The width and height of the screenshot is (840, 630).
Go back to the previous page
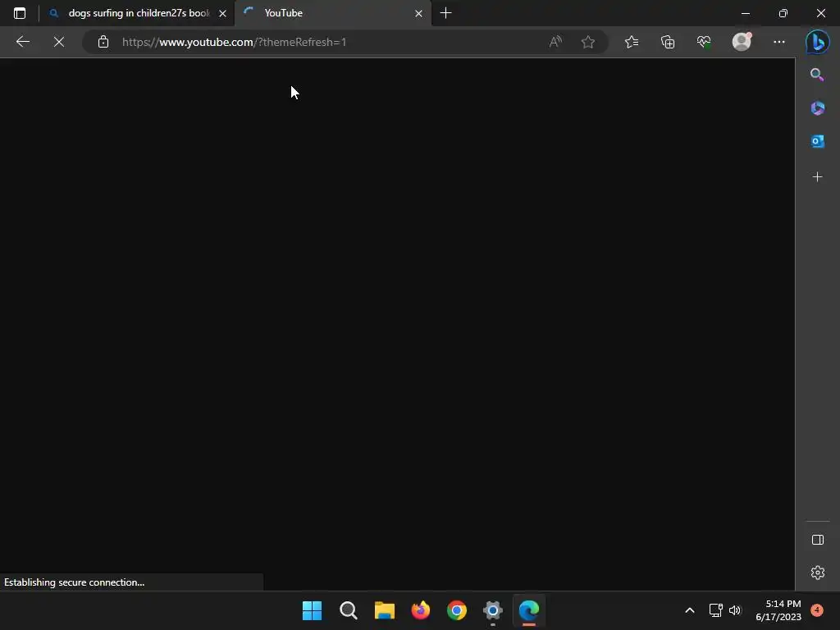point(22,42)
